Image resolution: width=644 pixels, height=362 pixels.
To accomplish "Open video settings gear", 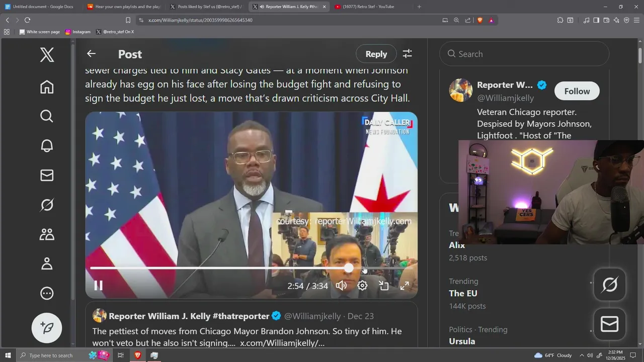I will (362, 286).
